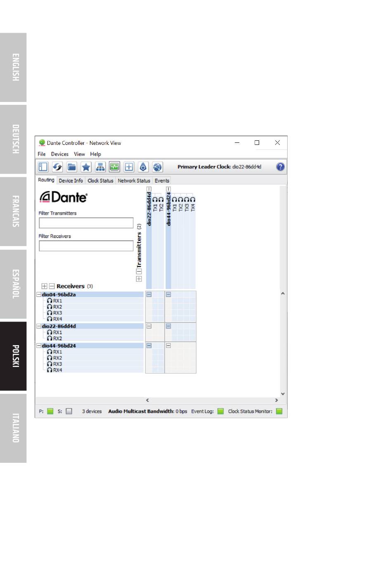Screen dimensions: 392x580
Task: Click the Filter Pane toggle toolbar icon
Action: (43, 167)
